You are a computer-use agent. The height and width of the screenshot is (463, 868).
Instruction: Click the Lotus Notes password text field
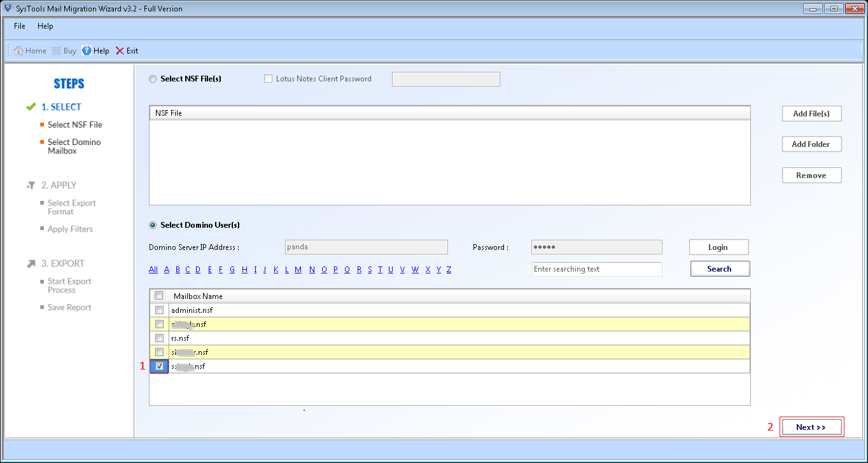(446, 79)
